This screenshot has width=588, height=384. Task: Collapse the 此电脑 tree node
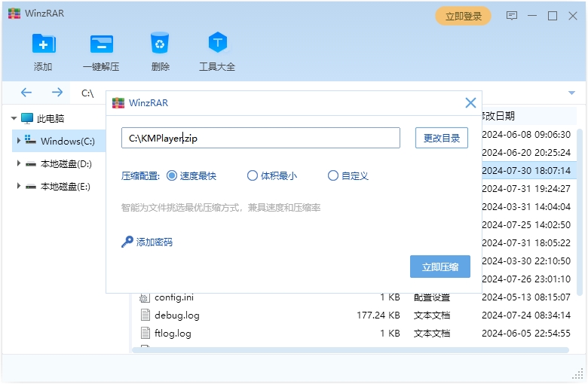pos(14,118)
